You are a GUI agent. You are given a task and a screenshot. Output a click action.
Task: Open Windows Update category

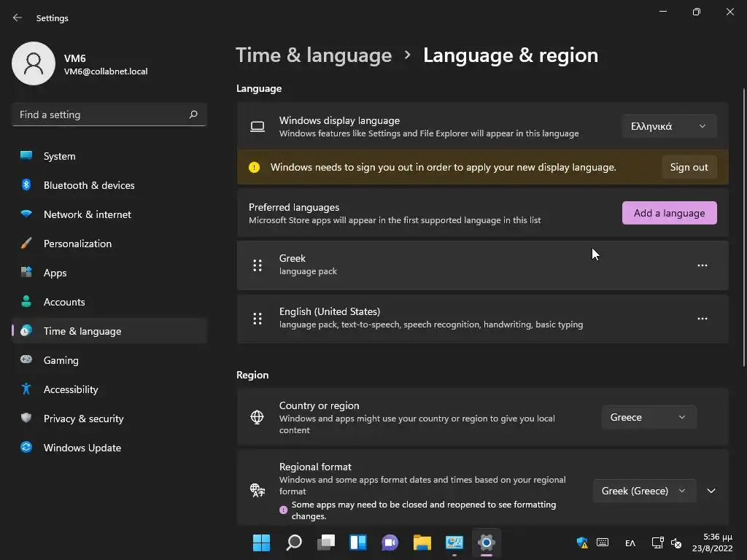tap(109, 448)
